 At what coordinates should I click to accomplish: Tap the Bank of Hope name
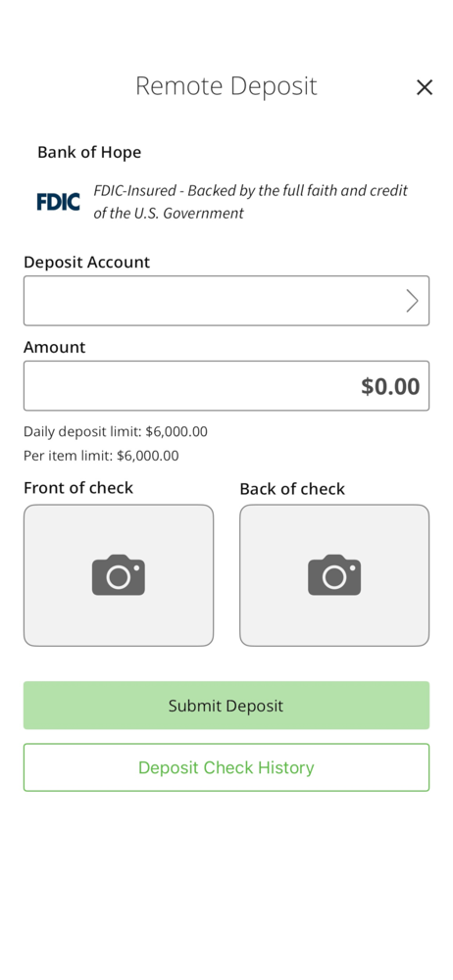tap(89, 153)
